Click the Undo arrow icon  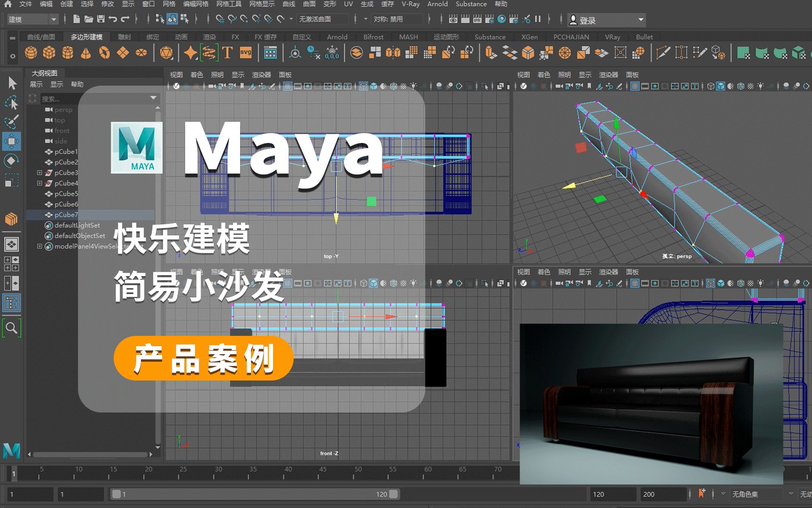coord(113,19)
